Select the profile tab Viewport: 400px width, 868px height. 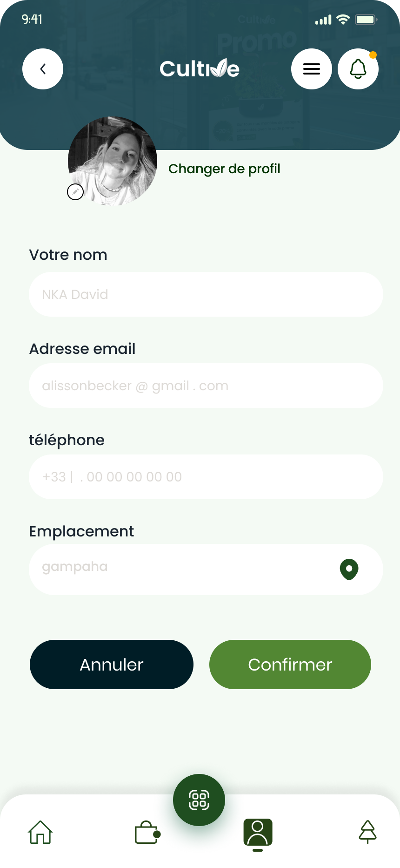tap(258, 833)
